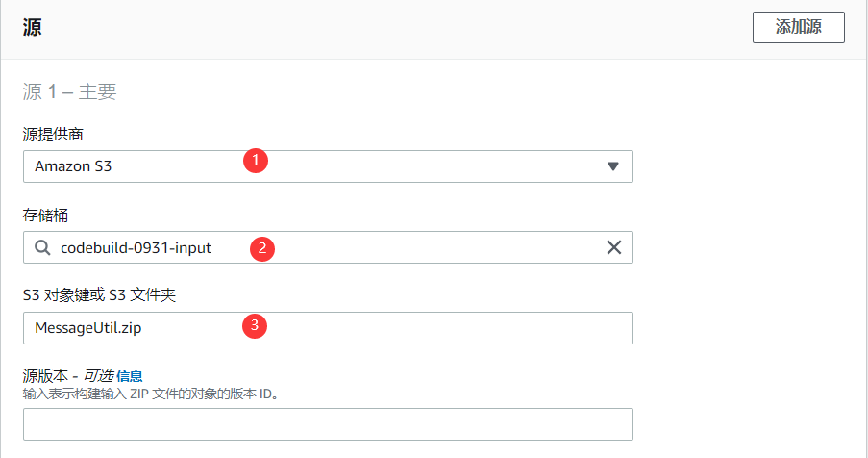Click the 添加源 button
Image resolution: width=868 pixels, height=458 pixels.
798,27
